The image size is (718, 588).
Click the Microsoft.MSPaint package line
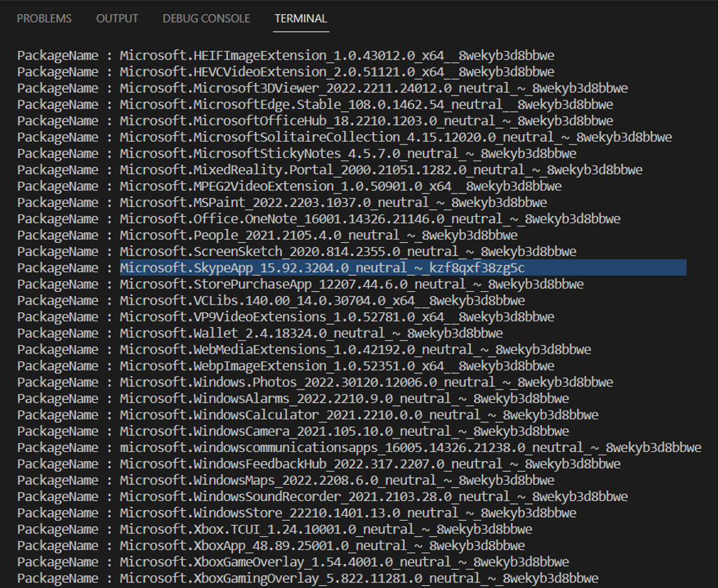pyautogui.click(x=282, y=202)
